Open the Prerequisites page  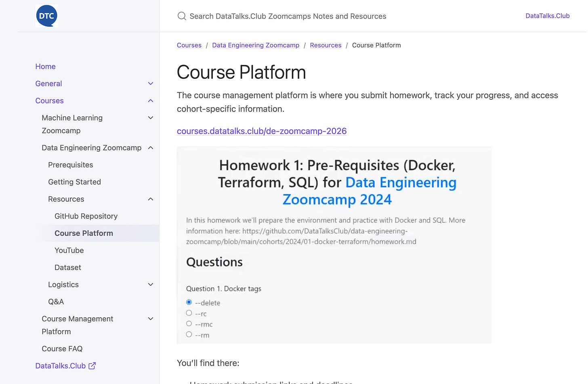point(70,165)
